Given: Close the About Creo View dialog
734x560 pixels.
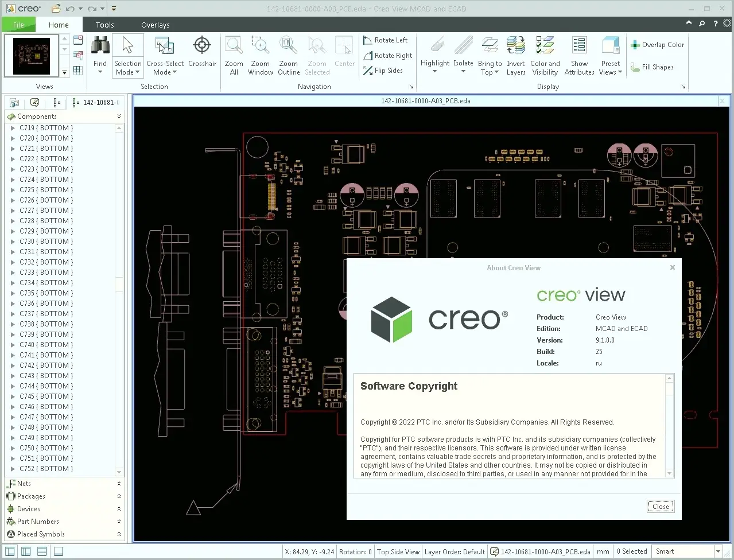Looking at the screenshot, I should pyautogui.click(x=661, y=506).
